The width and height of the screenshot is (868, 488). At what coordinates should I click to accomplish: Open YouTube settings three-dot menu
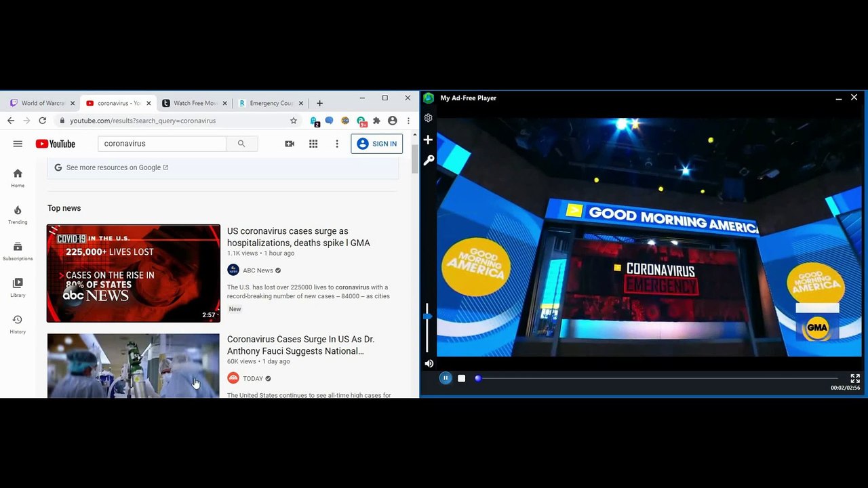(337, 144)
